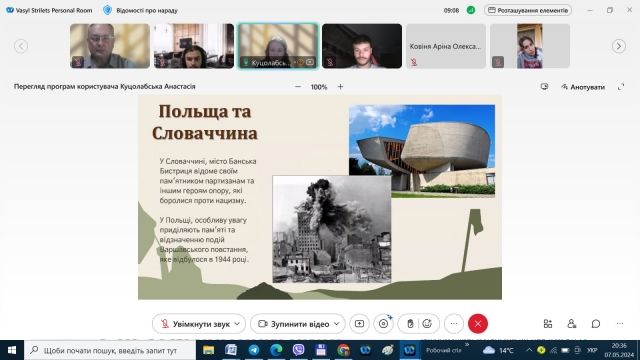Image resolution: width=640 pixels, height=360 pixels.
Task: Show hidden system tray icons arrow
Action: (529, 350)
